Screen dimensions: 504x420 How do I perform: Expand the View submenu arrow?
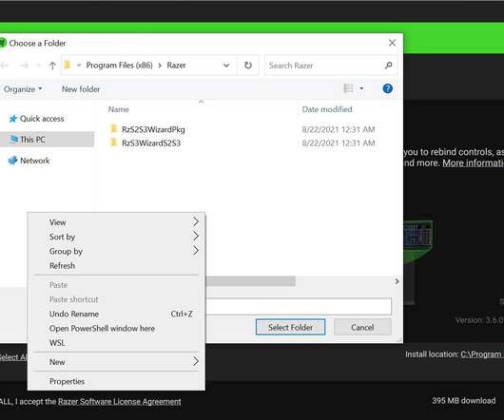tap(196, 221)
